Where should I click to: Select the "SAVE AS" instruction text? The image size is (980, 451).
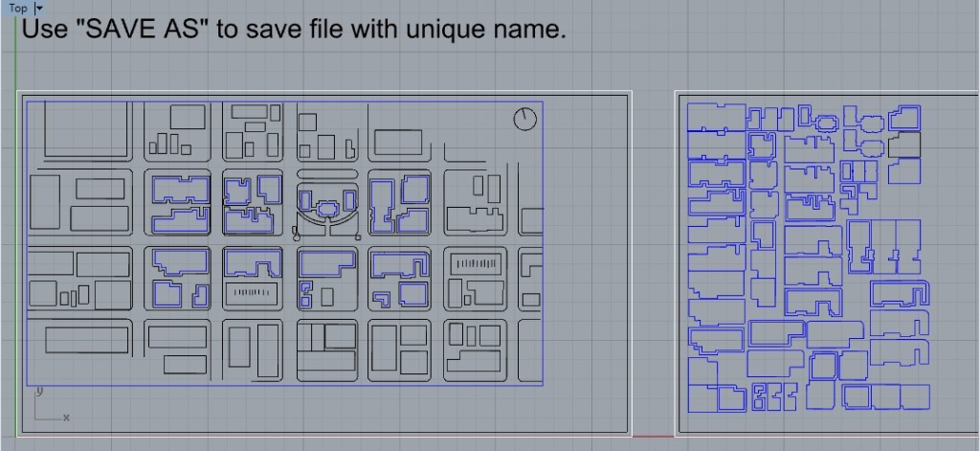pyautogui.click(x=293, y=29)
